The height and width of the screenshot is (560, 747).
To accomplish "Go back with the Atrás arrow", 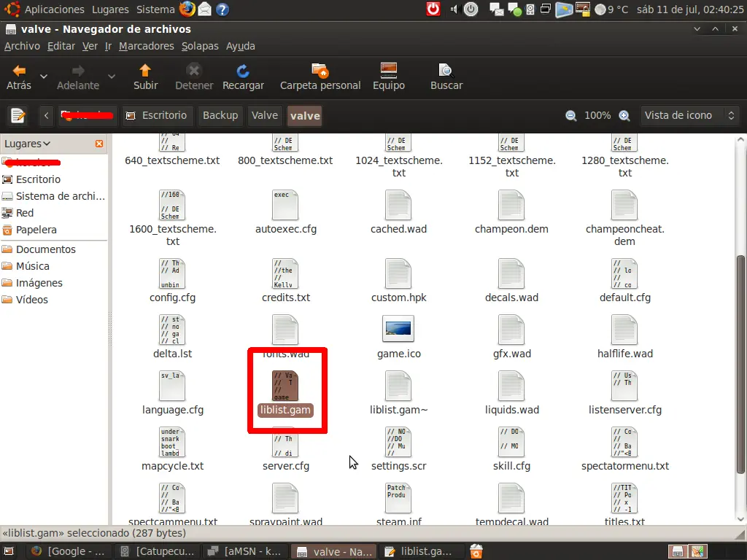I will pyautogui.click(x=19, y=77).
